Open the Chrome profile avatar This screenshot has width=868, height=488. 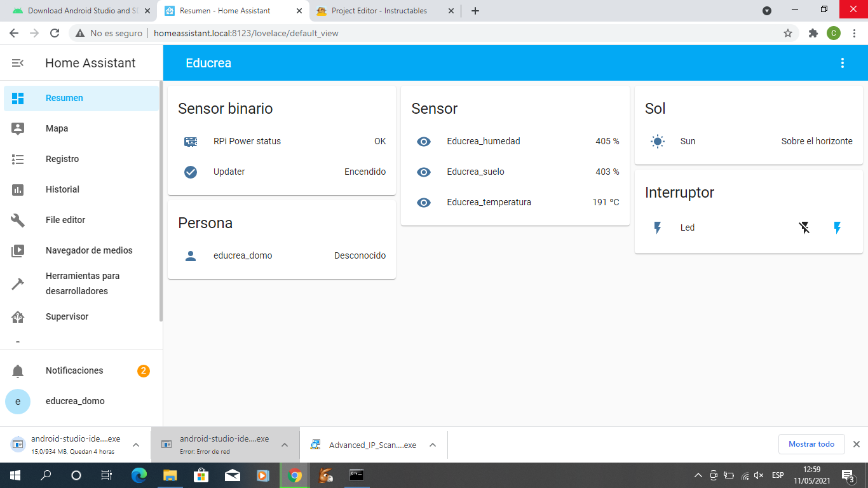(834, 33)
